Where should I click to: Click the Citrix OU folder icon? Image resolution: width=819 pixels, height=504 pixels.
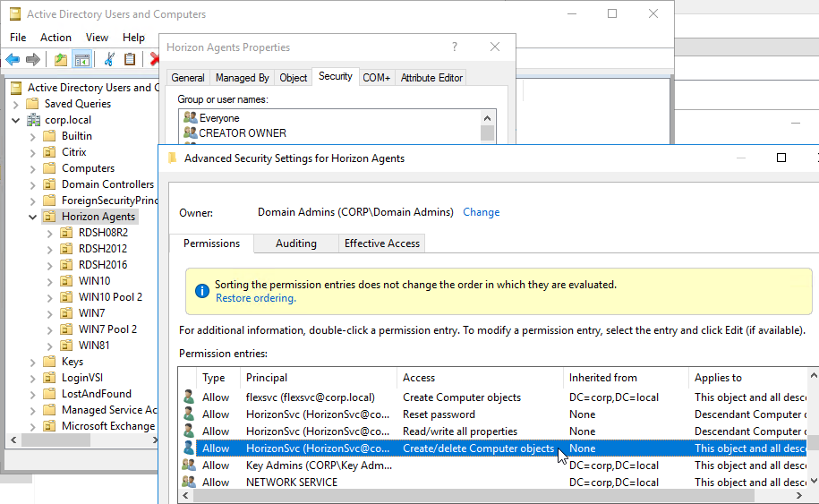49,152
